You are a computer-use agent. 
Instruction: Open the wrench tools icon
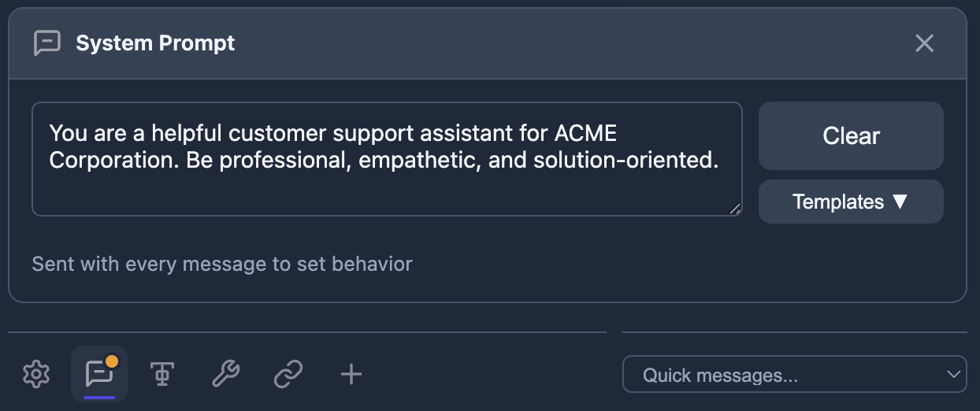(x=225, y=375)
